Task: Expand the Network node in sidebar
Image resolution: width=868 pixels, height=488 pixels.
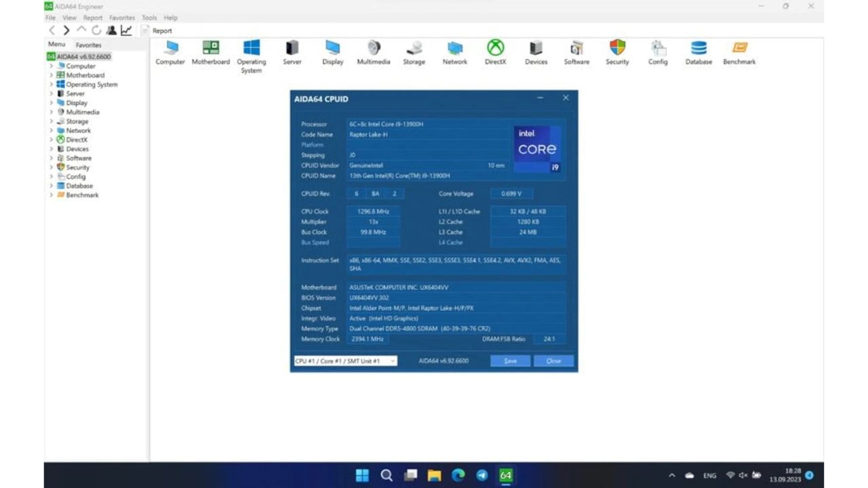Action: coord(51,130)
